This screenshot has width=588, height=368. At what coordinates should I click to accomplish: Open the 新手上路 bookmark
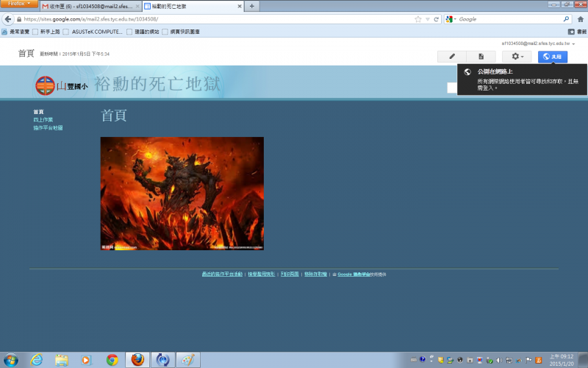tap(46, 32)
